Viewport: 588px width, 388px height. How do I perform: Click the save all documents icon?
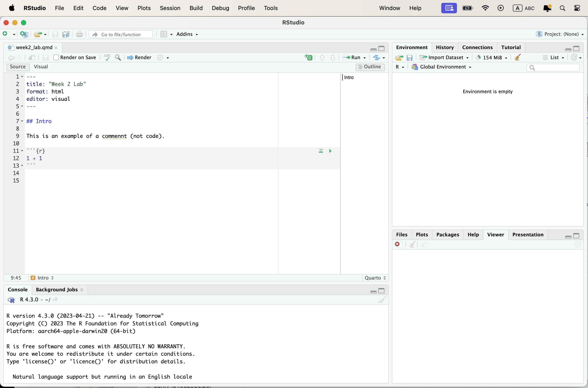pyautogui.click(x=66, y=34)
